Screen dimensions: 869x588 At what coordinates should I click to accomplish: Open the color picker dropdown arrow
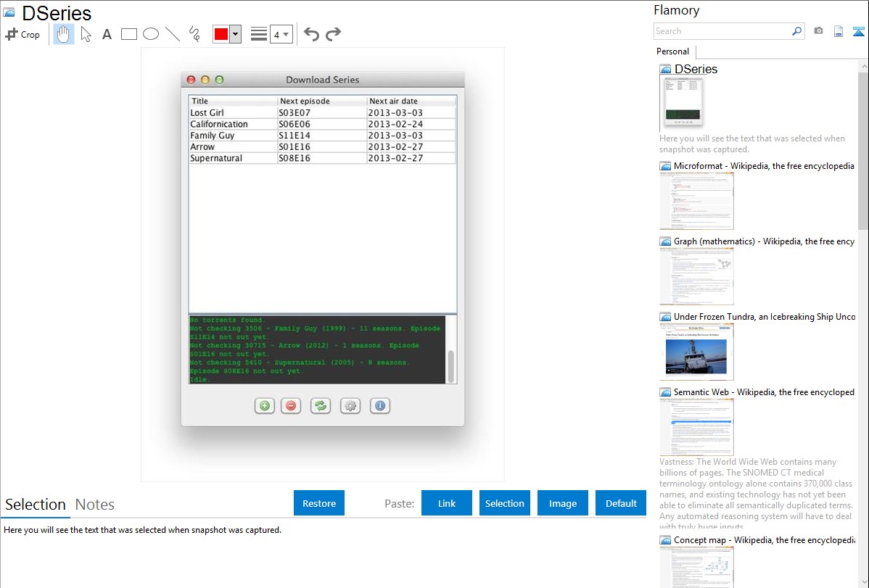click(235, 34)
